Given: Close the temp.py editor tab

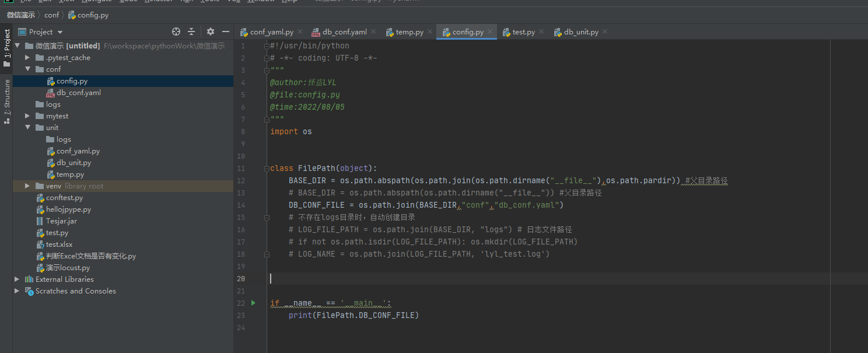Looking at the screenshot, I should click(430, 32).
